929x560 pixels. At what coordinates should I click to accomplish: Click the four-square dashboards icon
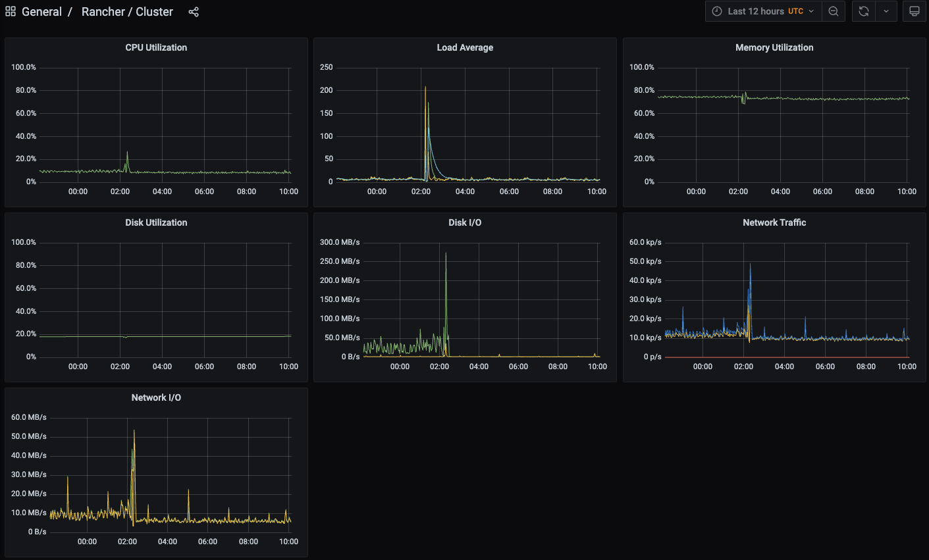10,11
